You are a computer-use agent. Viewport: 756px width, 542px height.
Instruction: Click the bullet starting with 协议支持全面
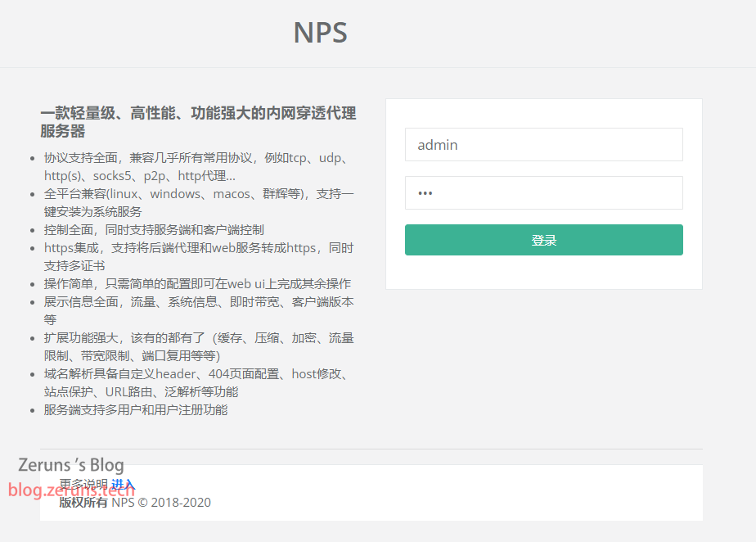pyautogui.click(x=198, y=167)
